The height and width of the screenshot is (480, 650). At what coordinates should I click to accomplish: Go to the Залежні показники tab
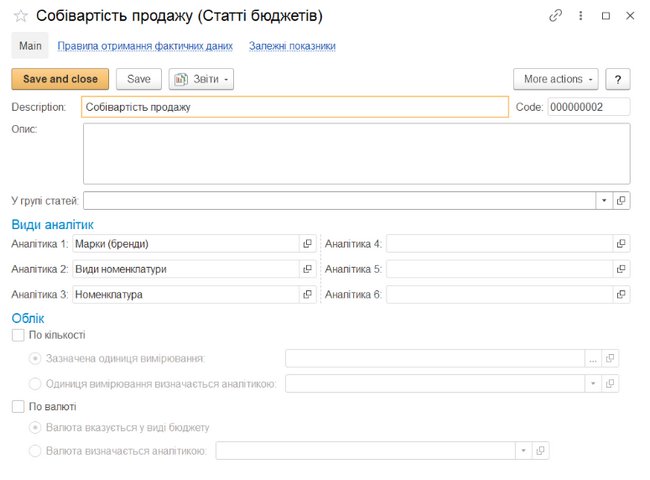click(292, 46)
